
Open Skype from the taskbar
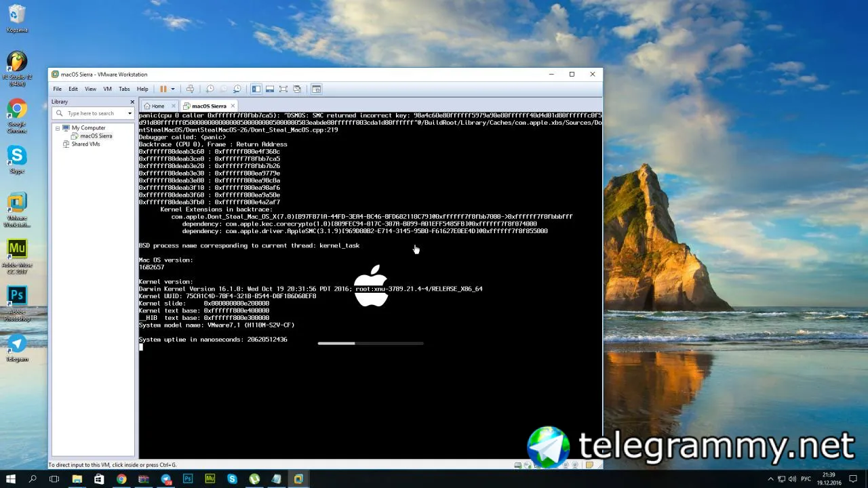coord(232,479)
